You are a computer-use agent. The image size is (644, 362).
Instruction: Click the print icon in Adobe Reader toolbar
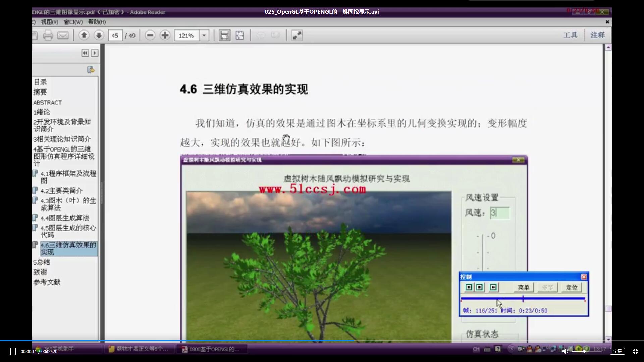pos(48,35)
